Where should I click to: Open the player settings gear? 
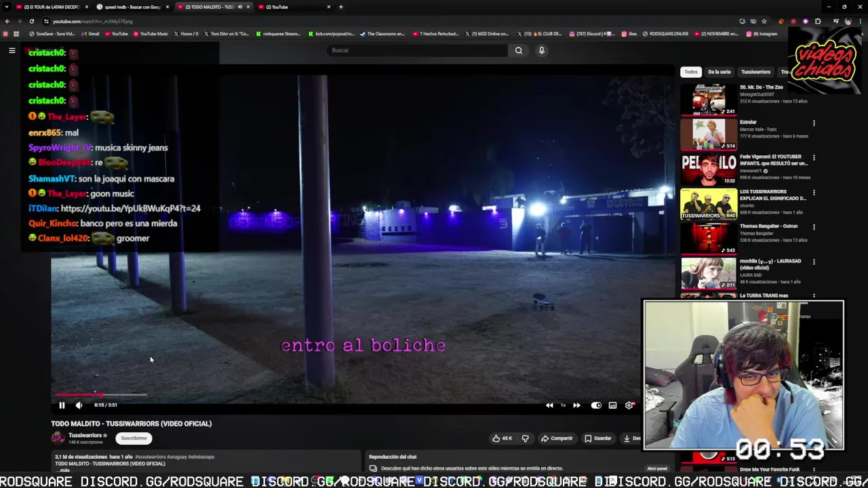[629, 405]
